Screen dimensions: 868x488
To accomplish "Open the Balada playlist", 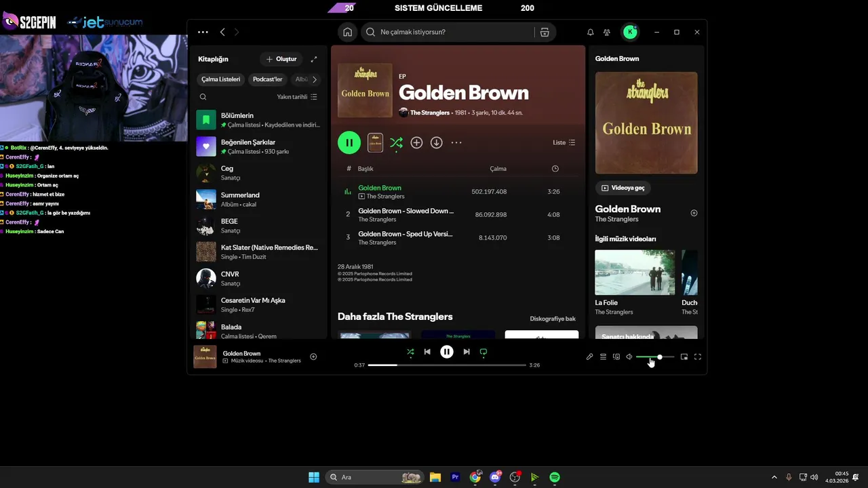I will [258, 330].
